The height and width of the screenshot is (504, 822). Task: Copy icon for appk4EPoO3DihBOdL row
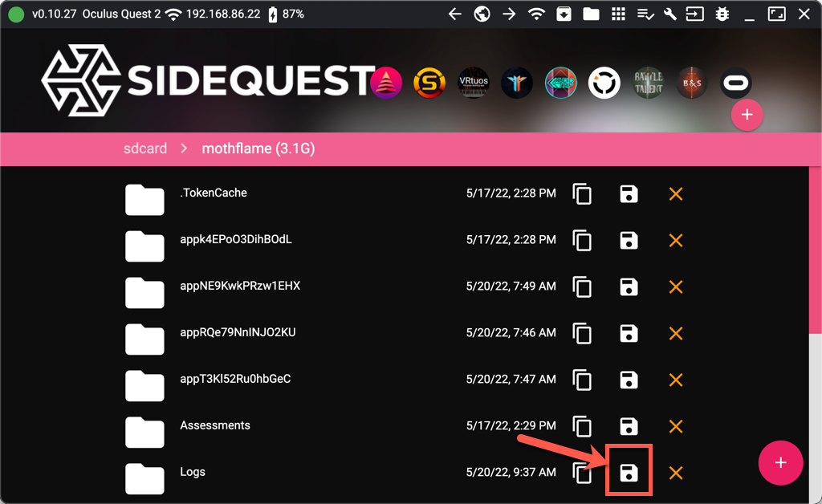click(582, 241)
